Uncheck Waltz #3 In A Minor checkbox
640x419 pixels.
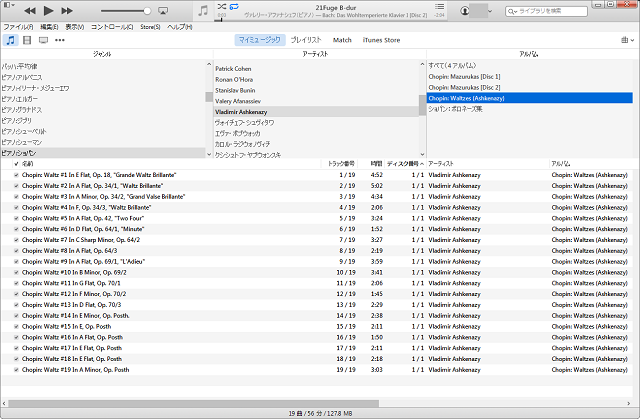pos(16,197)
